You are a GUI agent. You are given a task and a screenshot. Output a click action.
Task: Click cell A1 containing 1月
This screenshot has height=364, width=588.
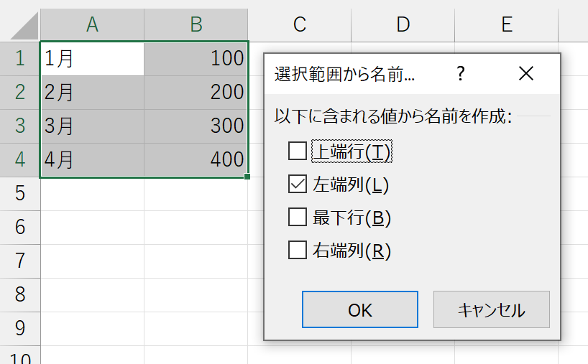(x=93, y=59)
